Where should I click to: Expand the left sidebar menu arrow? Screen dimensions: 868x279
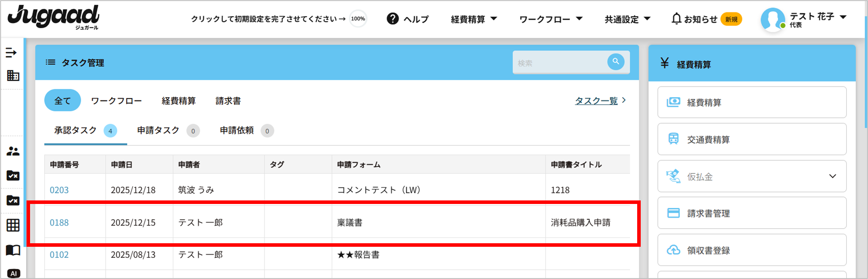(x=11, y=53)
